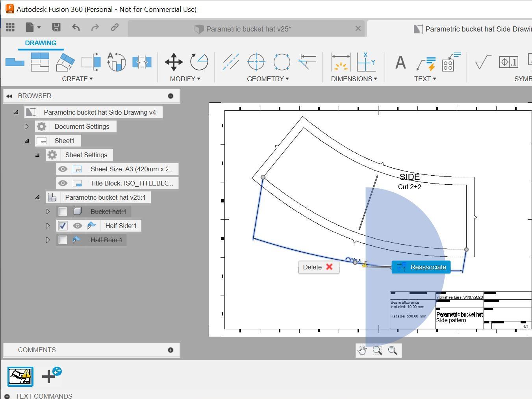Select the Base View tool

(x=15, y=62)
